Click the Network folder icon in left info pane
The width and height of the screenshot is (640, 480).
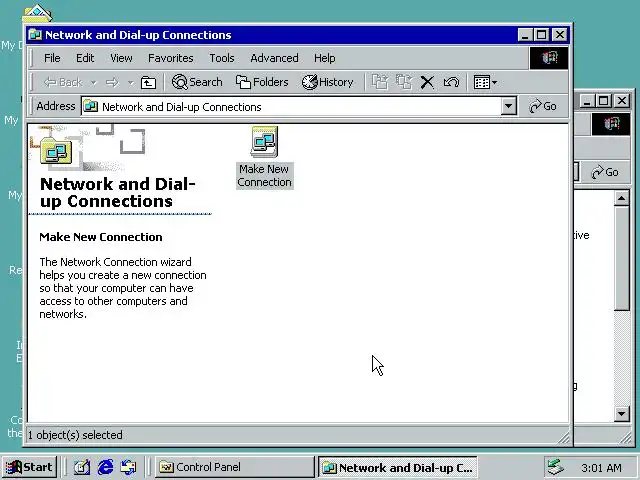(x=56, y=151)
